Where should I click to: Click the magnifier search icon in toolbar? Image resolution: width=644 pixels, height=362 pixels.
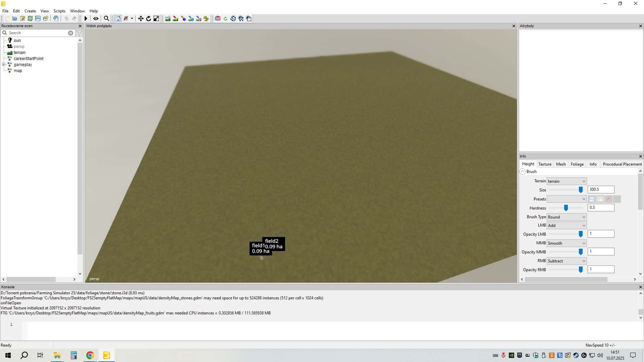tap(106, 18)
